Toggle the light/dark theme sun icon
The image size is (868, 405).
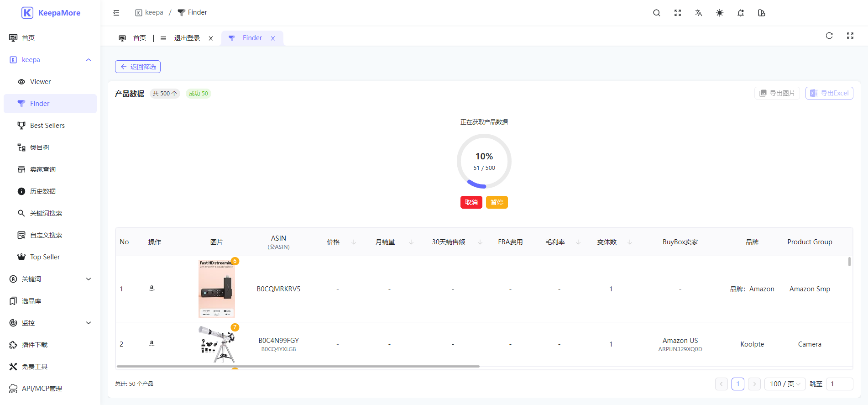point(720,13)
